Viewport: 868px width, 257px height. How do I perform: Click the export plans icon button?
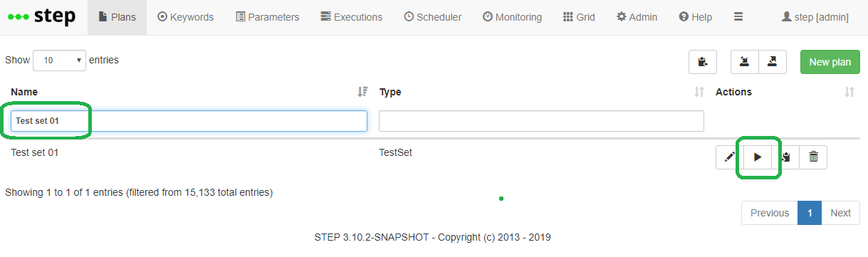773,62
